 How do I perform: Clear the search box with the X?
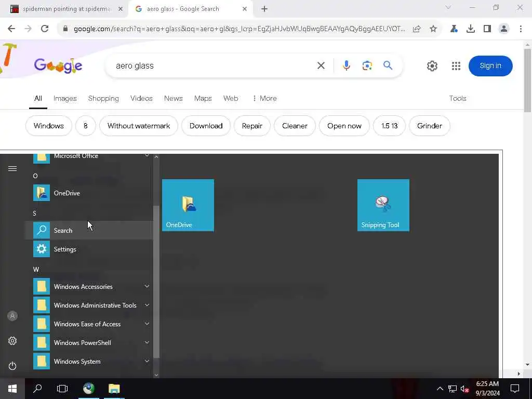pos(321,65)
